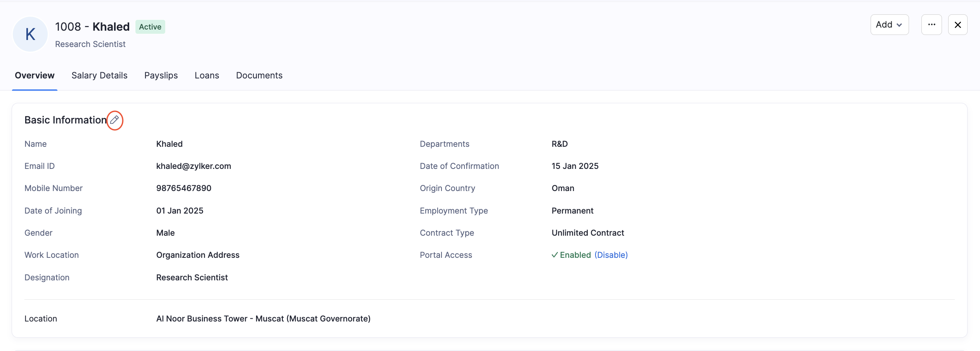Go to the Loans tab
The width and height of the screenshot is (980, 351).
pos(207,75)
